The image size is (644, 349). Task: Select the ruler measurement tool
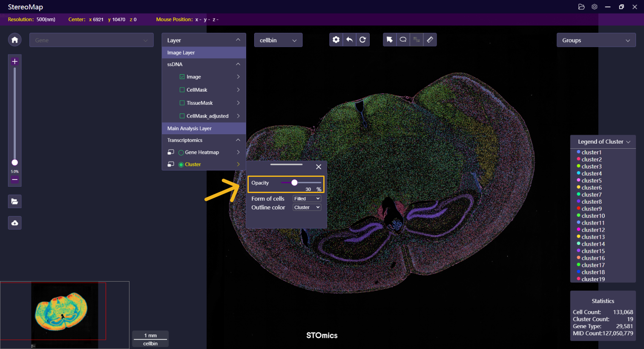[x=430, y=40]
